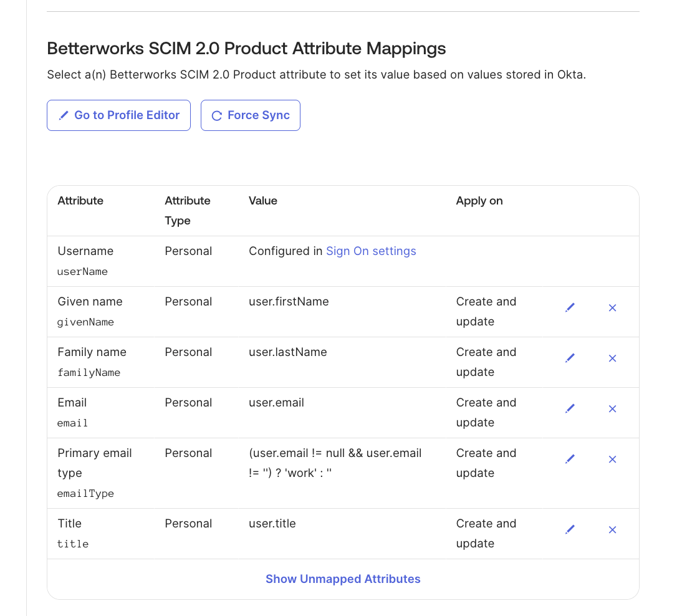Click the primary email type expression
The width and height of the screenshot is (677, 616).
coord(335,463)
